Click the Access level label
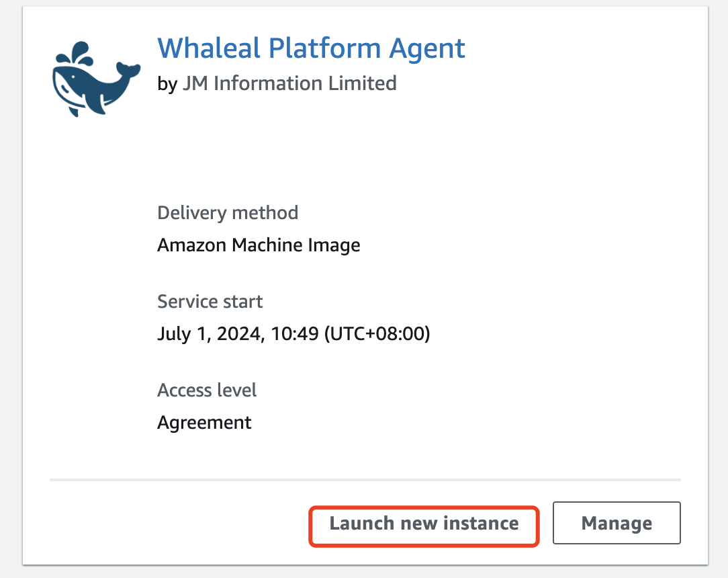This screenshot has width=728, height=578. coord(207,390)
